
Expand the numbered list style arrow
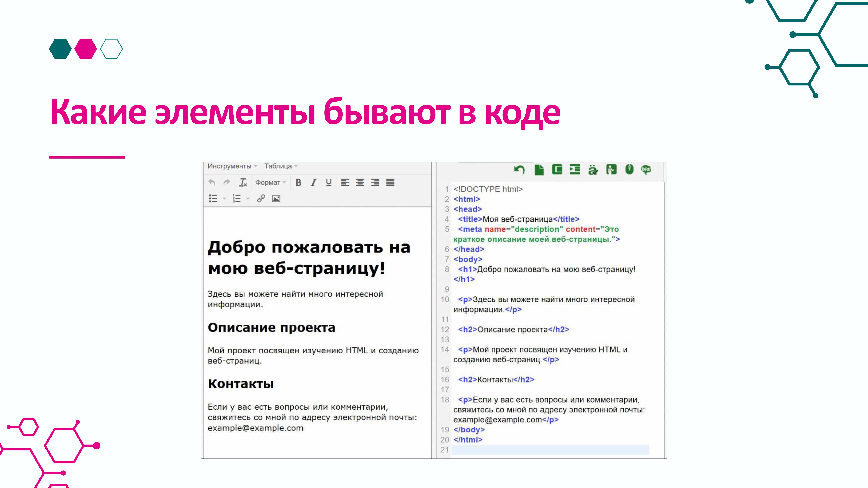pyautogui.click(x=248, y=198)
